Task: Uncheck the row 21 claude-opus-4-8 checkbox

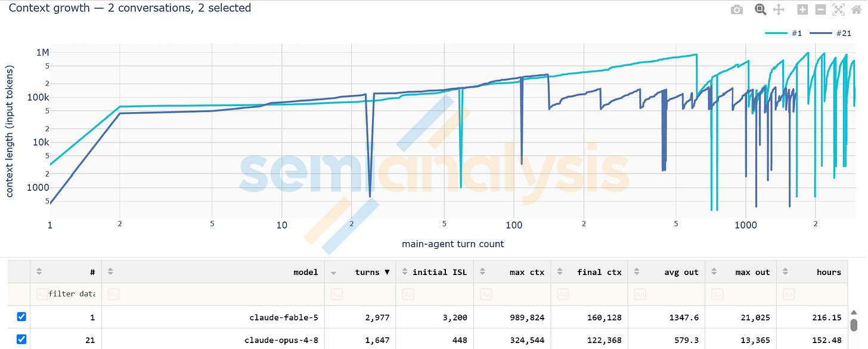Action: [21, 339]
